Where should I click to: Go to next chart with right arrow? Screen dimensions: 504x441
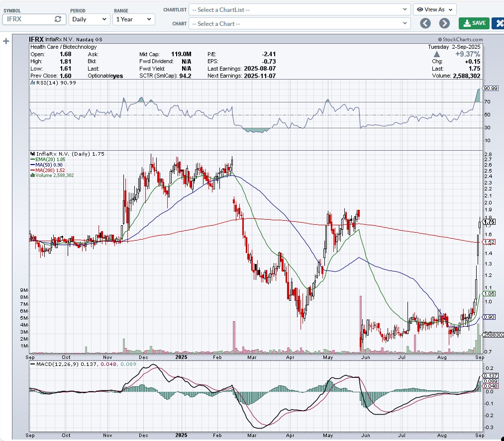point(444,23)
